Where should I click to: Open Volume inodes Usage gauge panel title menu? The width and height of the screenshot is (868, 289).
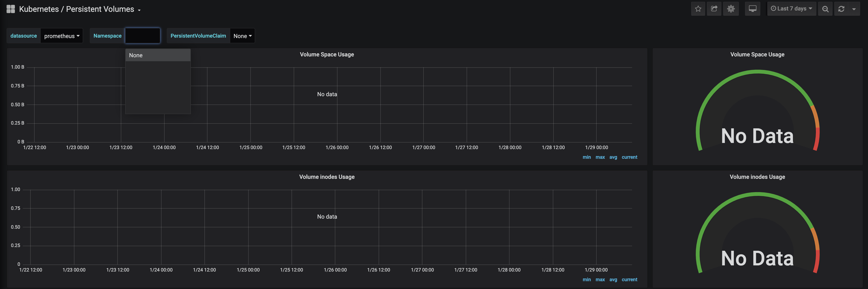click(757, 177)
